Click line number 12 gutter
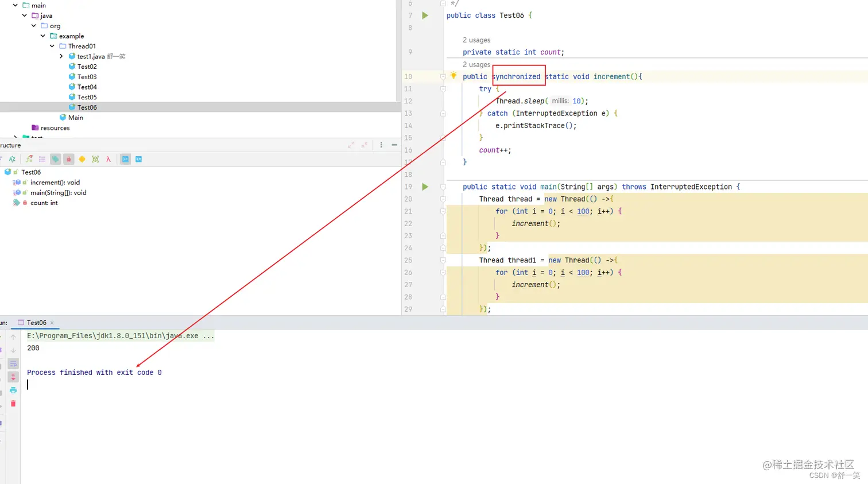The image size is (868, 484). coord(408,101)
